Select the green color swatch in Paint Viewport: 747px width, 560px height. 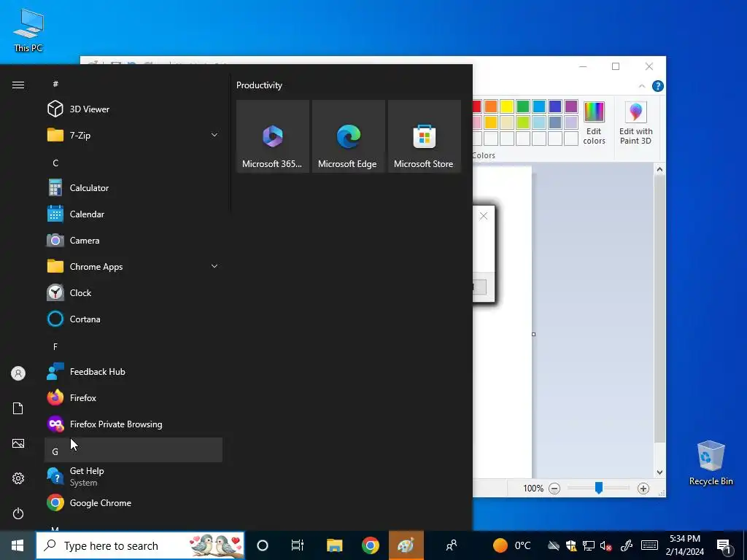tap(523, 106)
